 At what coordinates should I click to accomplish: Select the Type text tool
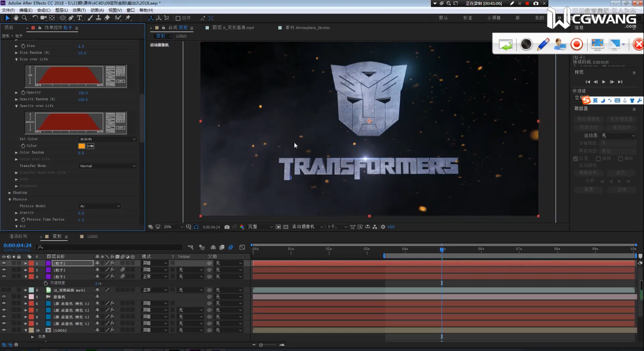point(79,18)
